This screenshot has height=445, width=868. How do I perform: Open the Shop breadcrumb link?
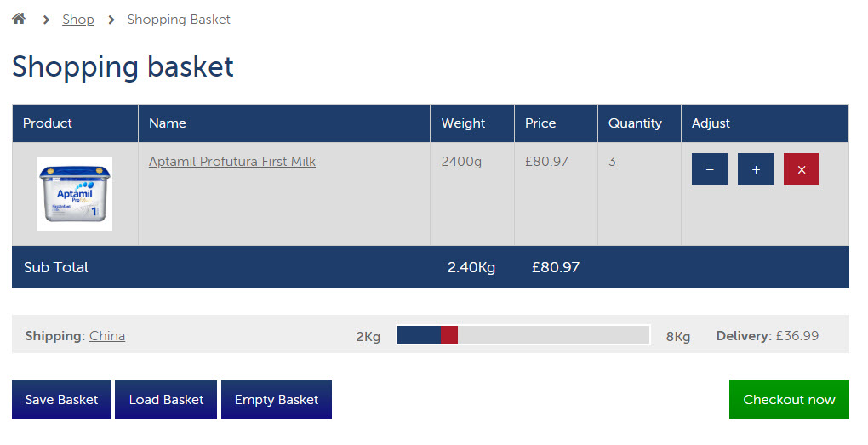(x=78, y=20)
